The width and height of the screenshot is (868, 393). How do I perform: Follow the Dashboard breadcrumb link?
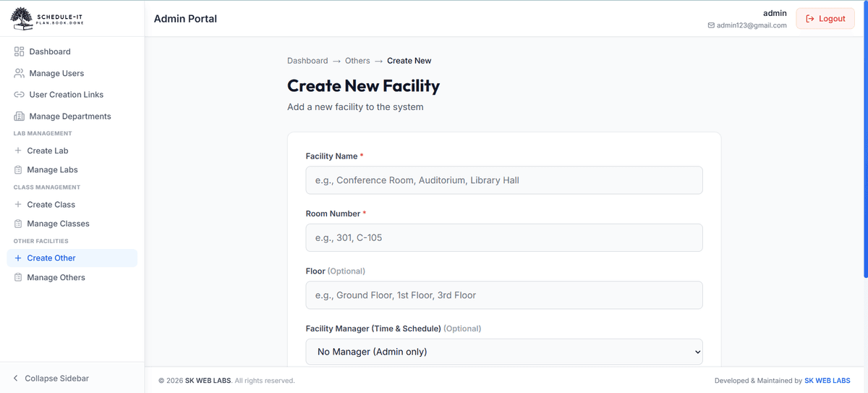tap(307, 61)
